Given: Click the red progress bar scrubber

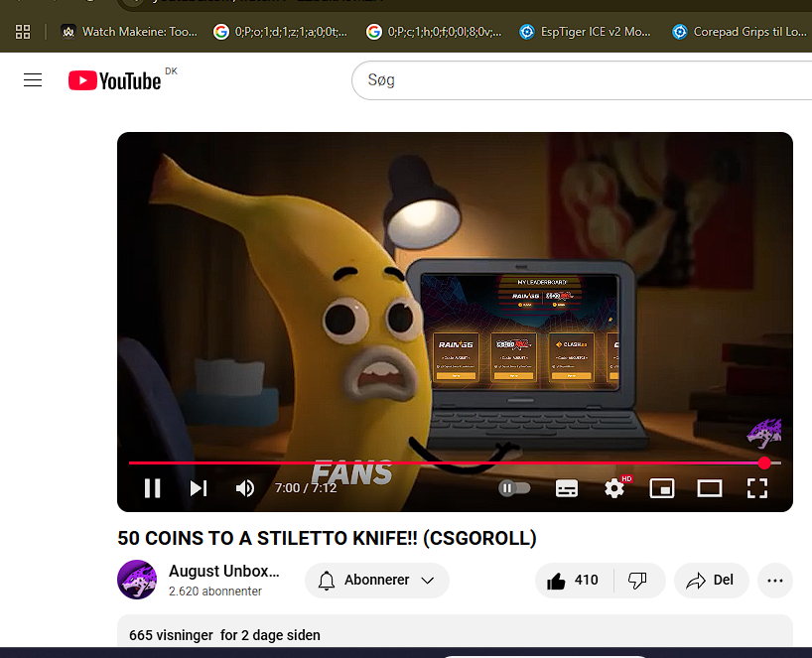Looking at the screenshot, I should click(764, 462).
